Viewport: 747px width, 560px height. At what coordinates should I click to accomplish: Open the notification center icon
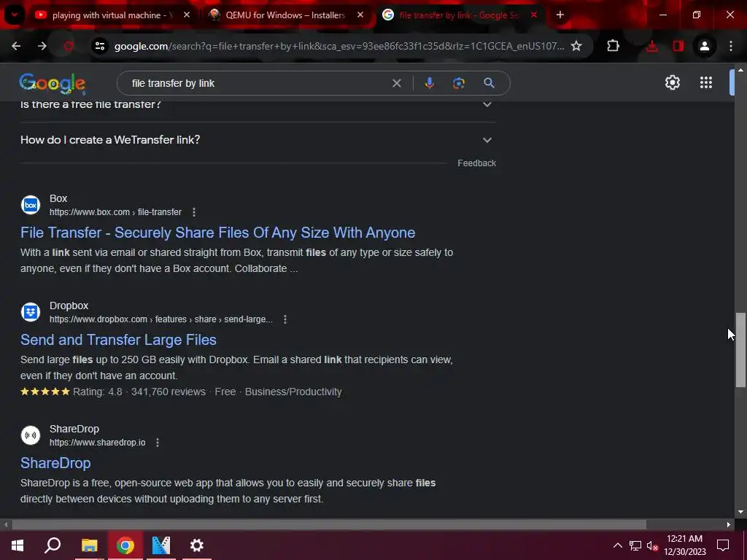pyautogui.click(x=723, y=545)
